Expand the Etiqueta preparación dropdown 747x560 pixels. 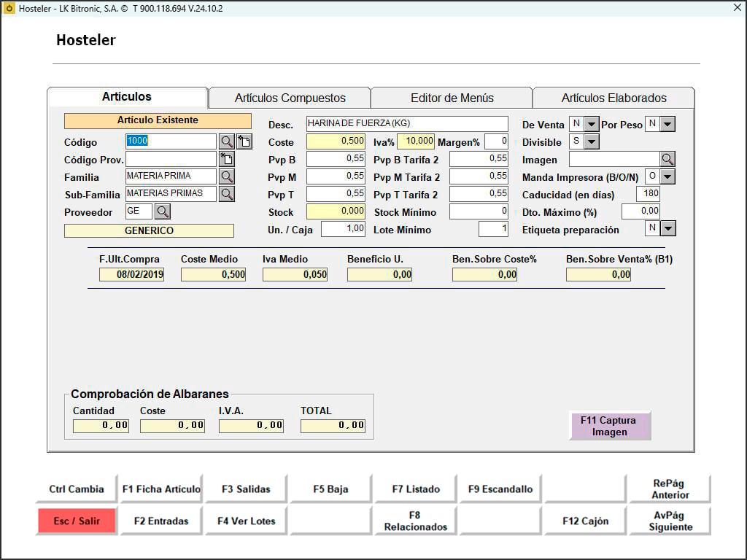667,229
